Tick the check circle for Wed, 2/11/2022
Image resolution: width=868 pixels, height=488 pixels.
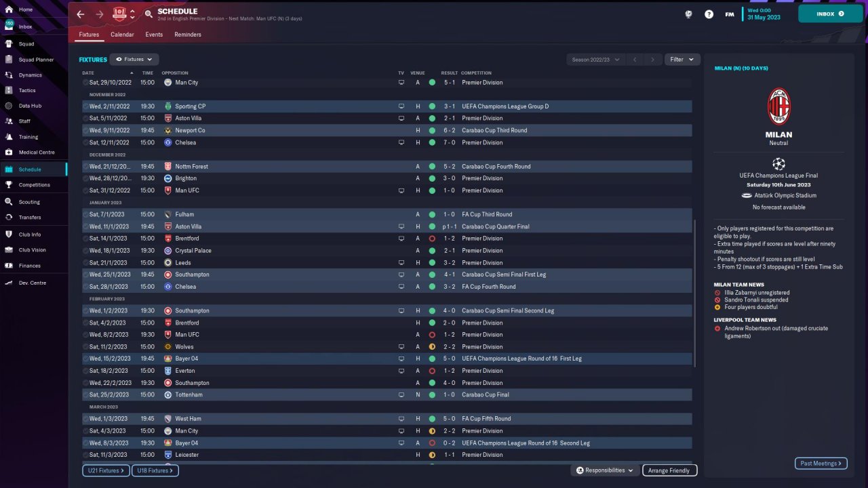[86, 106]
